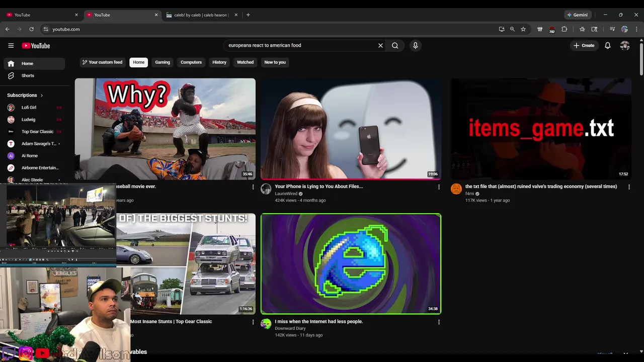Select the Your custom feed chip
This screenshot has height=362, width=644.
[102, 62]
